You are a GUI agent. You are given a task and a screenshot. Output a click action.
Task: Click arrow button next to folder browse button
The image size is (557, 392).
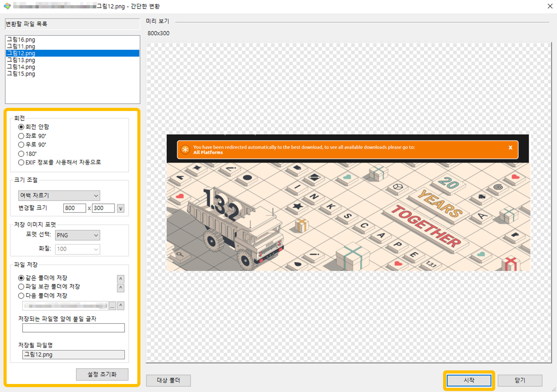[x=121, y=306]
